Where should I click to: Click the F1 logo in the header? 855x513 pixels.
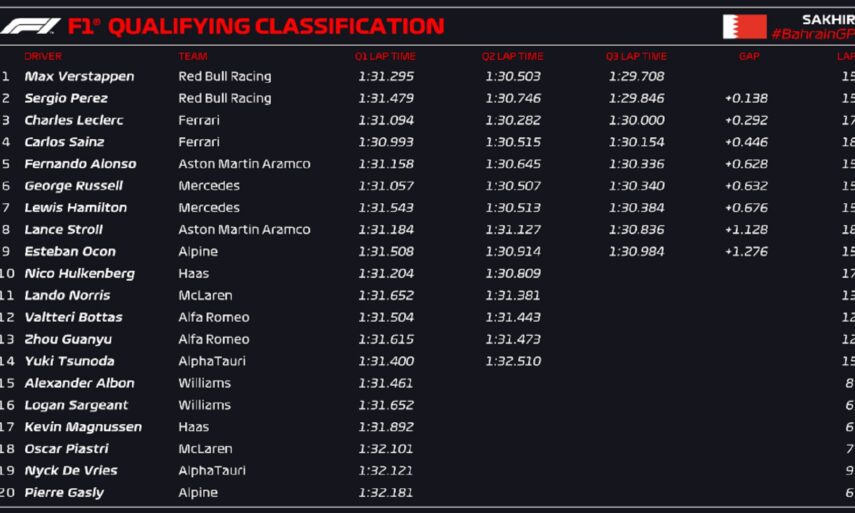pyautogui.click(x=30, y=26)
